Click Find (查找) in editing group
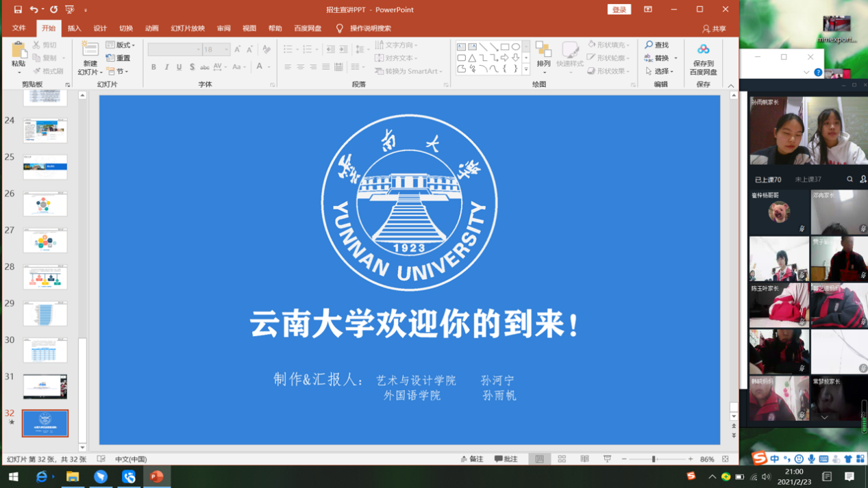The height and width of the screenshot is (488, 868). pyautogui.click(x=657, y=45)
